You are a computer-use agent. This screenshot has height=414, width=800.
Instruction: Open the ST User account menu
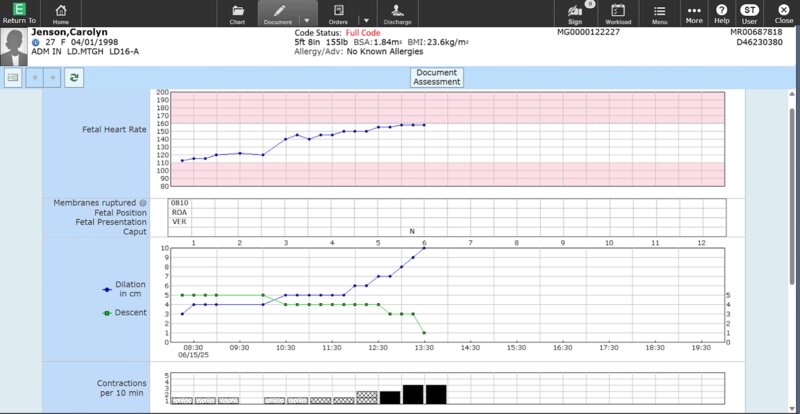pyautogui.click(x=749, y=13)
